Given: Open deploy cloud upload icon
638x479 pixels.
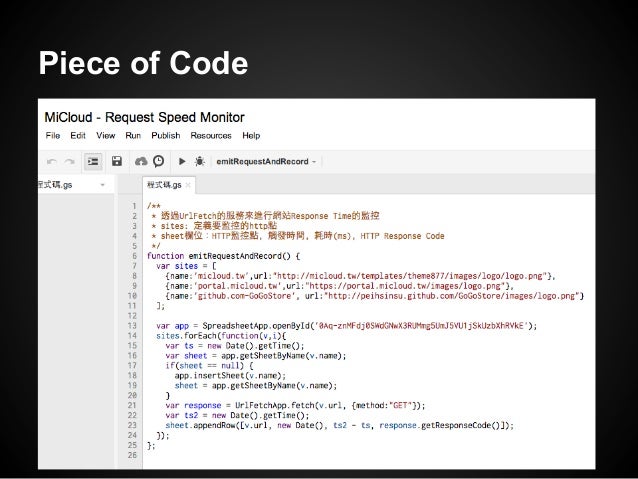Looking at the screenshot, I should pos(141,162).
